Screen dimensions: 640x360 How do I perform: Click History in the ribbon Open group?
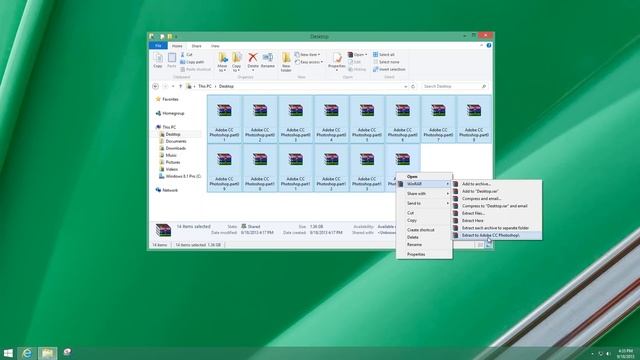358,69
